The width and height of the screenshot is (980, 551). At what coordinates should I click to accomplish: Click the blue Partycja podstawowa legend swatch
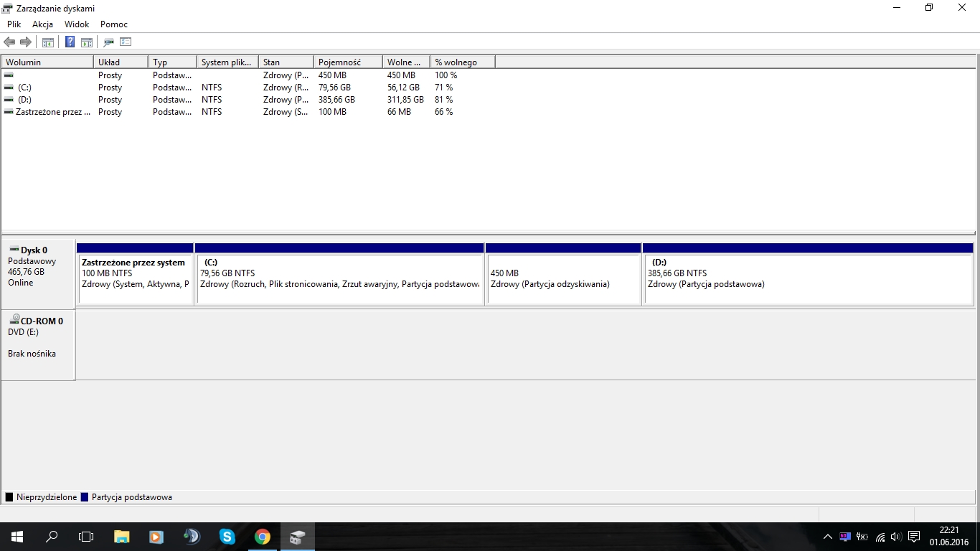85,497
